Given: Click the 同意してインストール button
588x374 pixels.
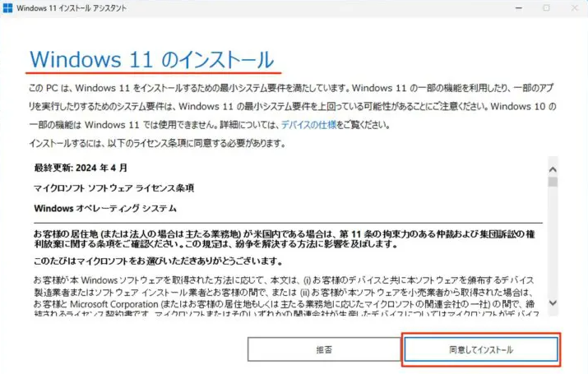Looking at the screenshot, I should pyautogui.click(x=481, y=349).
